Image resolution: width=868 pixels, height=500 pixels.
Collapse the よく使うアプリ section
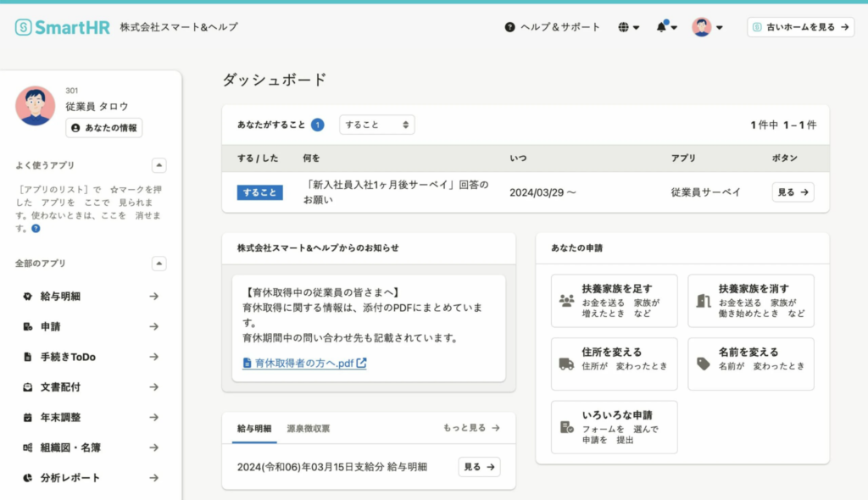(x=159, y=165)
